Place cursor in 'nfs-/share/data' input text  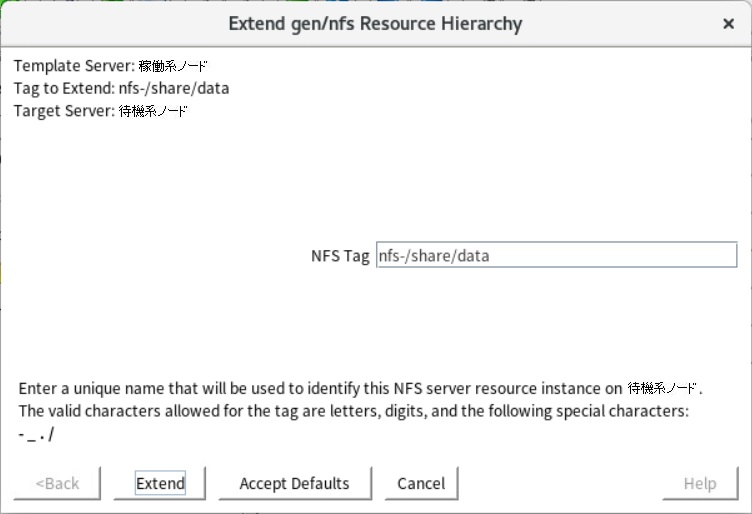[x=434, y=256]
